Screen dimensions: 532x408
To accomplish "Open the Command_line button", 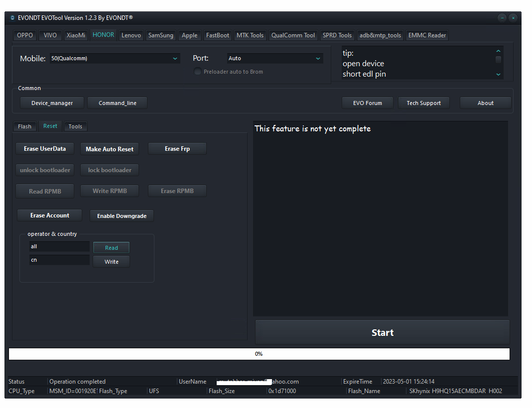I will (x=118, y=103).
